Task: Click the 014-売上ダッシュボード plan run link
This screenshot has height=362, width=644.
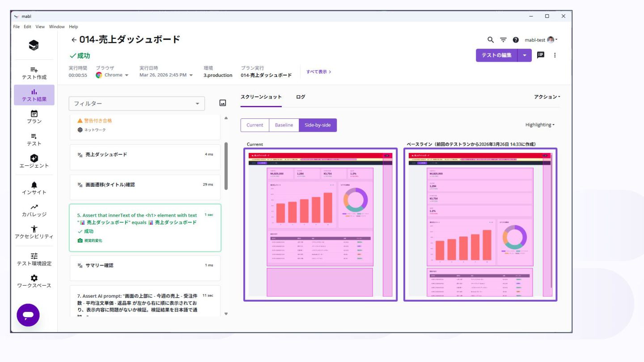Action: [x=266, y=75]
